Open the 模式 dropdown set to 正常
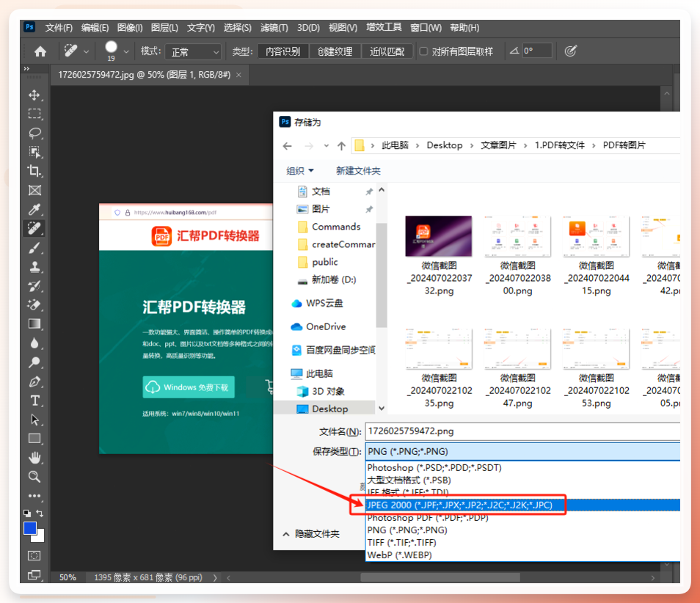Viewport: 700px width, 603px height. click(x=193, y=52)
